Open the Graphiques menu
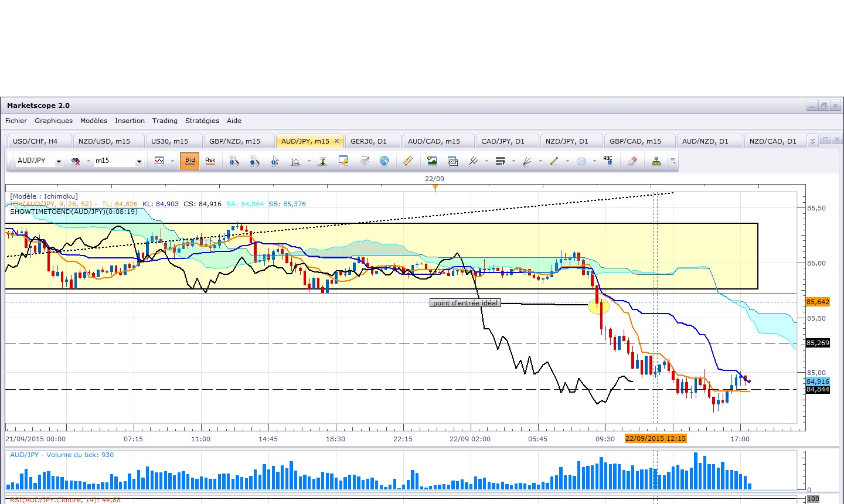Viewport: 844px width, 504px height. coord(53,121)
